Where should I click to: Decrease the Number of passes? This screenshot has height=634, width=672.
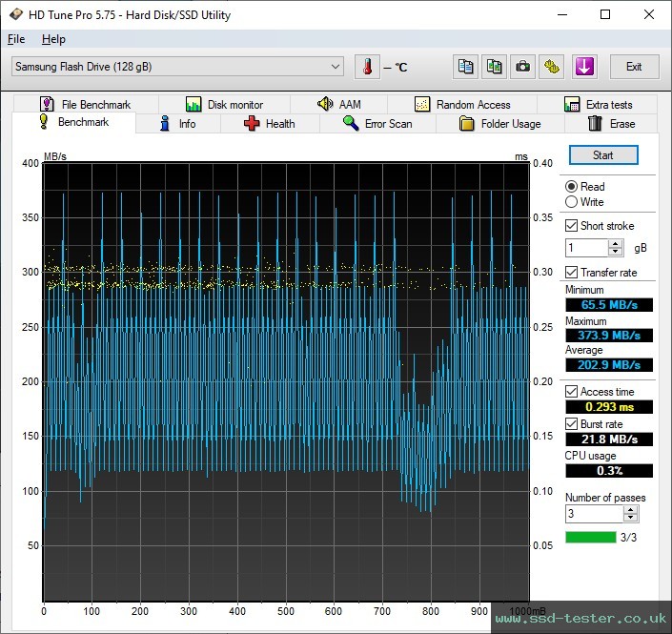pyautogui.click(x=630, y=518)
